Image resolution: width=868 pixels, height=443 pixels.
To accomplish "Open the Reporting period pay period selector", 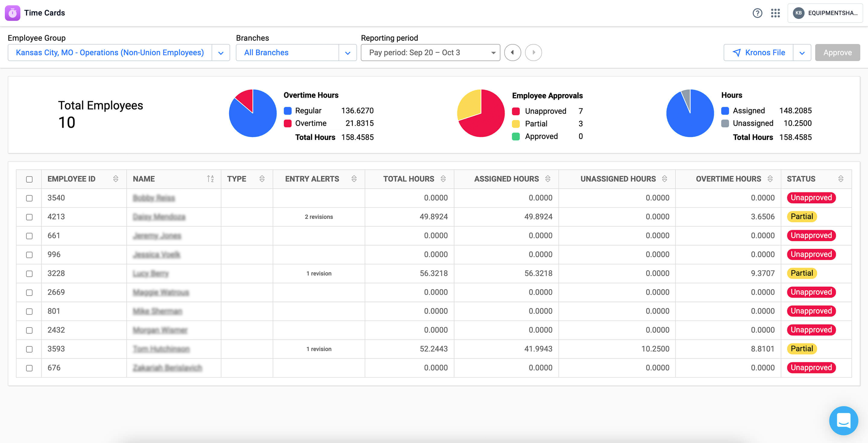I will pyautogui.click(x=430, y=52).
